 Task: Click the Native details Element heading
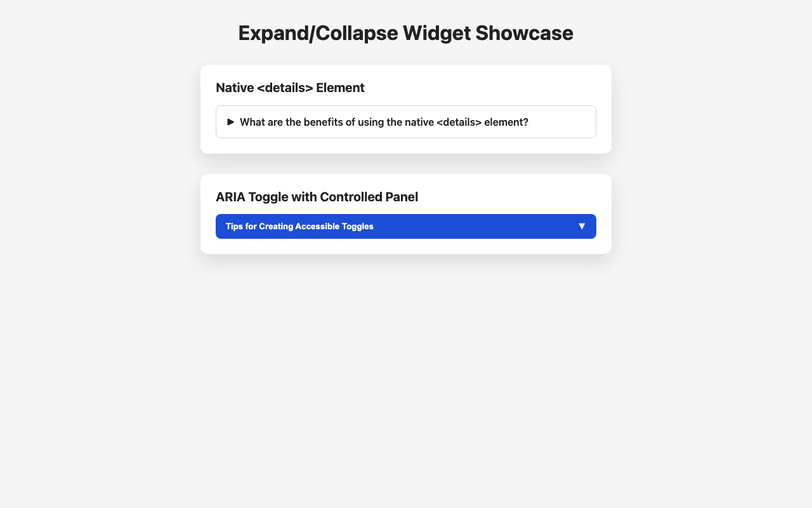(x=291, y=88)
